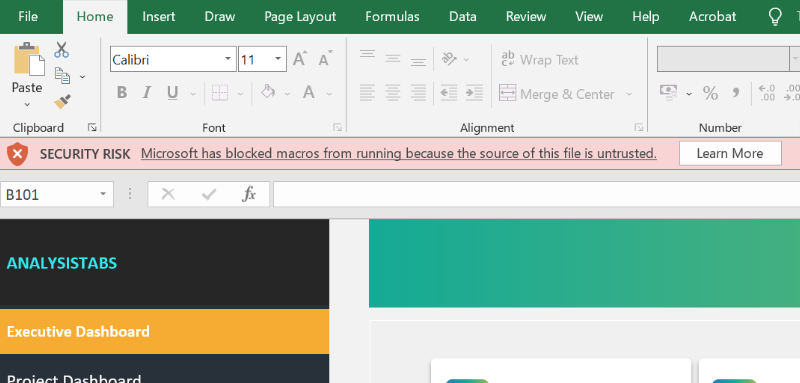Open Font settings dialog launcher
Image resolution: width=800 pixels, height=383 pixels.
click(x=337, y=127)
